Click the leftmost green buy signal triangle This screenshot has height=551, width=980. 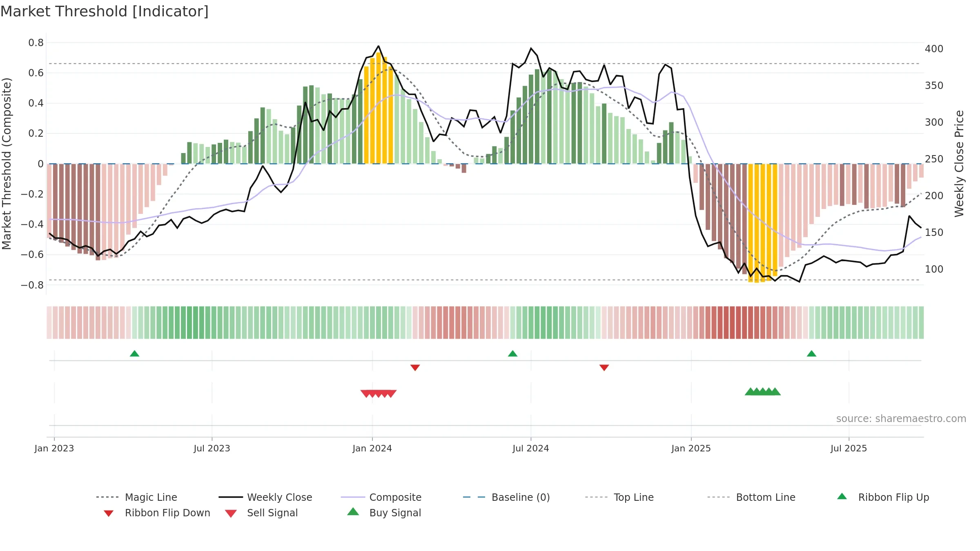(751, 391)
